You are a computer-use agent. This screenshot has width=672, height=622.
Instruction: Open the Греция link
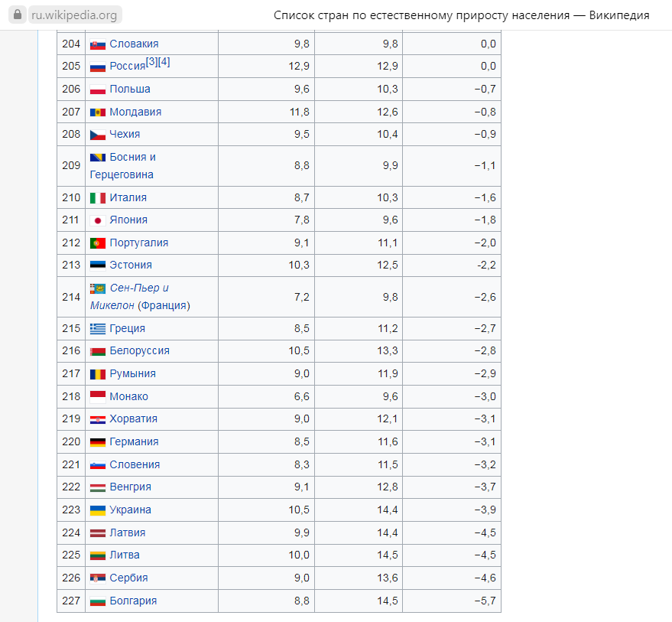127,328
